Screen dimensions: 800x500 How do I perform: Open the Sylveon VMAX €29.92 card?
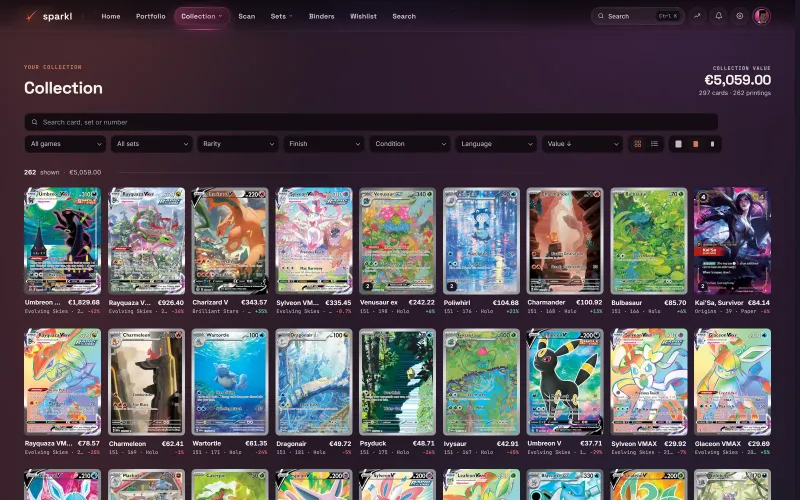pos(649,382)
